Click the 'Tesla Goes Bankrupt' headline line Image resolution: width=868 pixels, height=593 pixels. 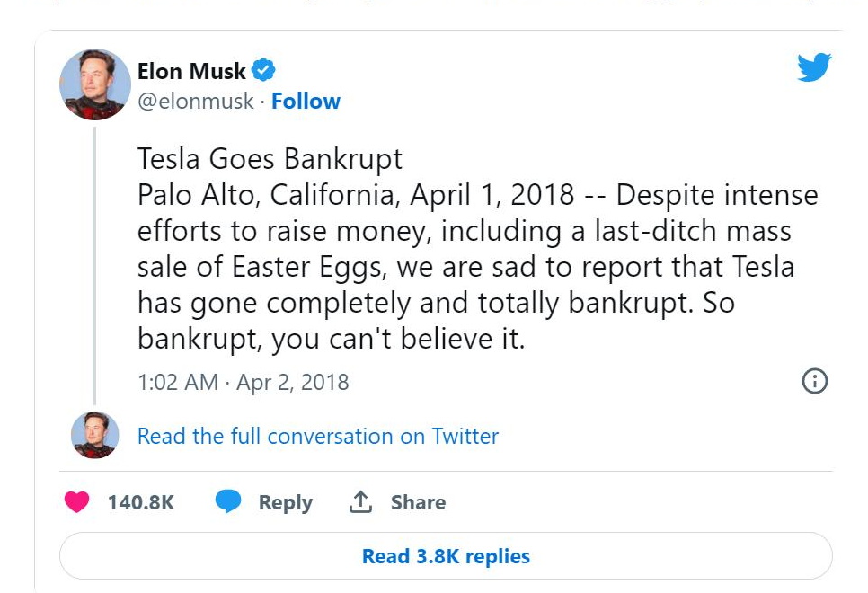click(270, 159)
